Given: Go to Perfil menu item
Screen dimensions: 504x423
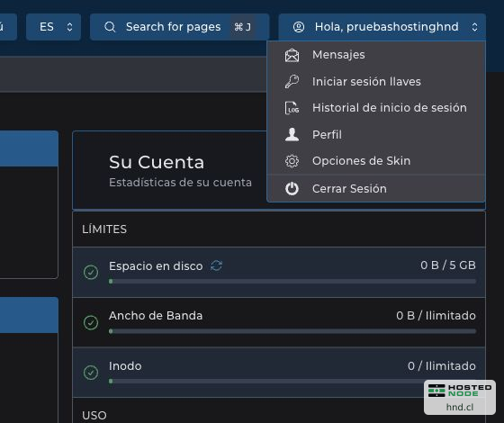Looking at the screenshot, I should pos(376,135).
